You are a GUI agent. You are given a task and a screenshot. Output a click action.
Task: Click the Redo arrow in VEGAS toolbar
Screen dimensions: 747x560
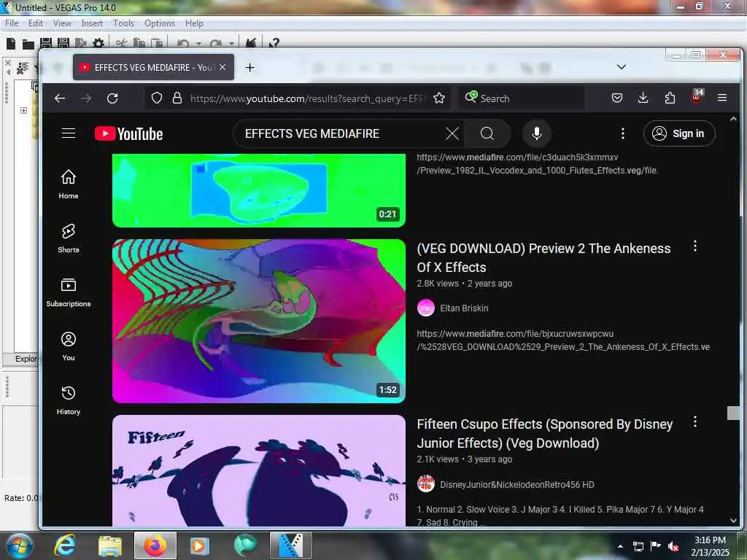pos(215,44)
